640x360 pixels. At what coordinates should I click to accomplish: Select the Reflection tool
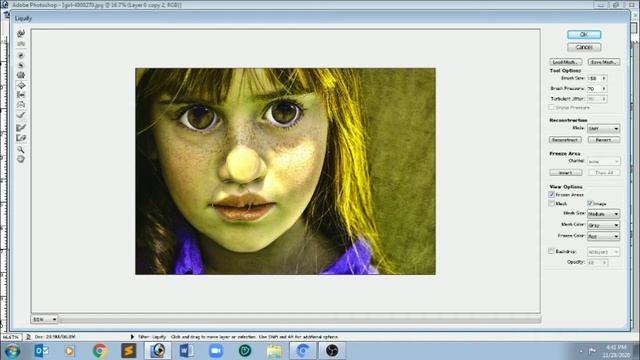[x=21, y=105]
